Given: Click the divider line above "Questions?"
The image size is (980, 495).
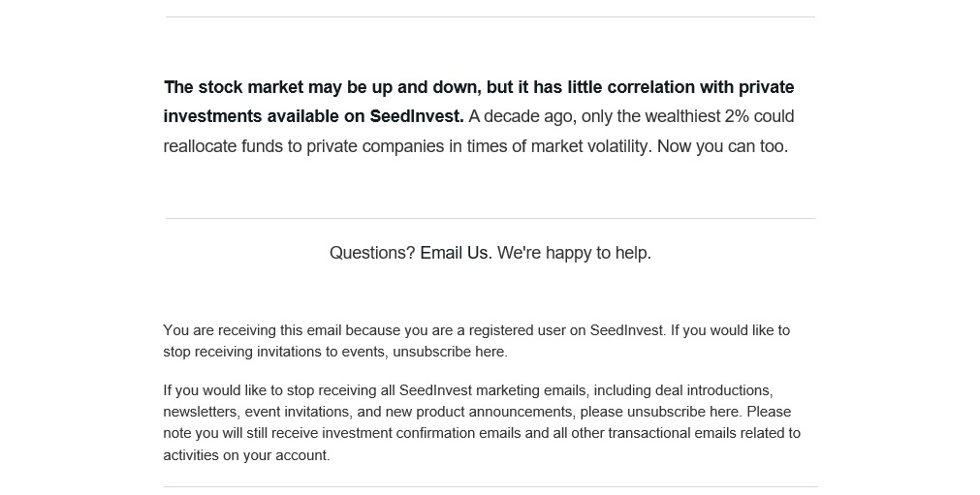Looking at the screenshot, I should [x=490, y=219].
